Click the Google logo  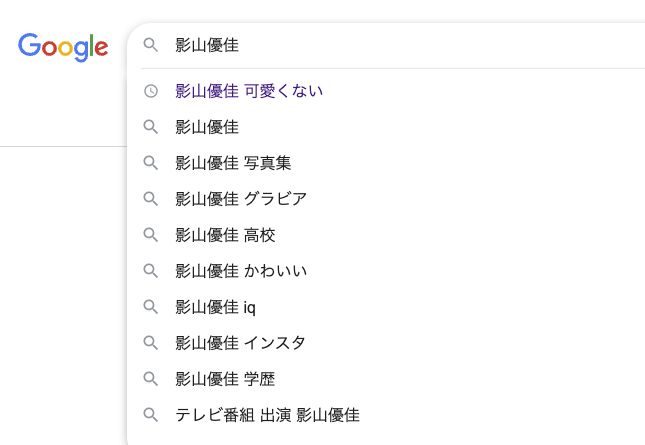tap(63, 47)
